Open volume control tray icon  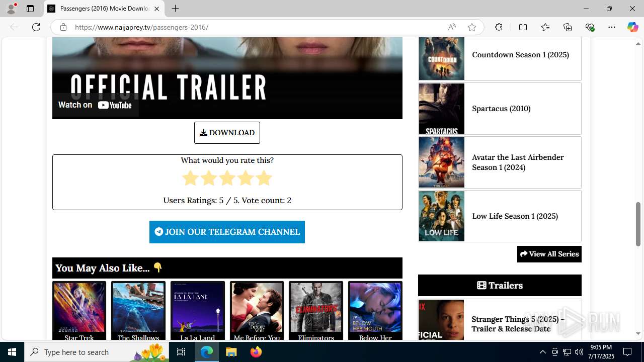(x=579, y=352)
